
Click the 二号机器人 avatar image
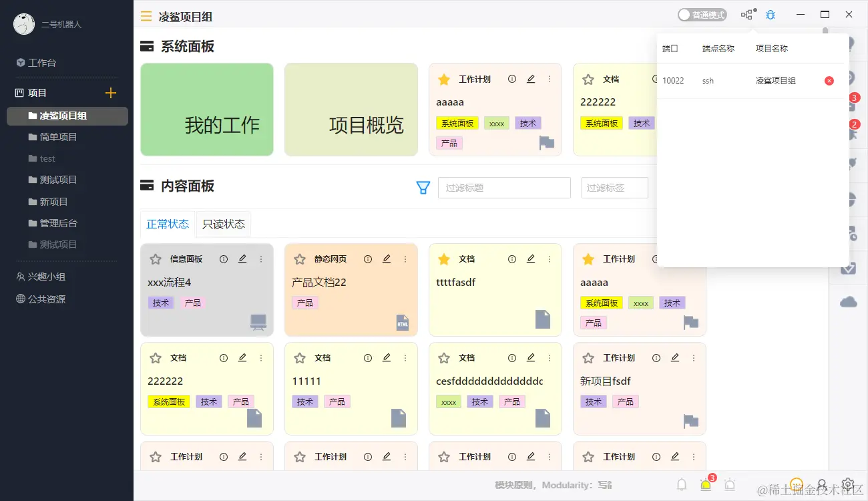click(24, 24)
